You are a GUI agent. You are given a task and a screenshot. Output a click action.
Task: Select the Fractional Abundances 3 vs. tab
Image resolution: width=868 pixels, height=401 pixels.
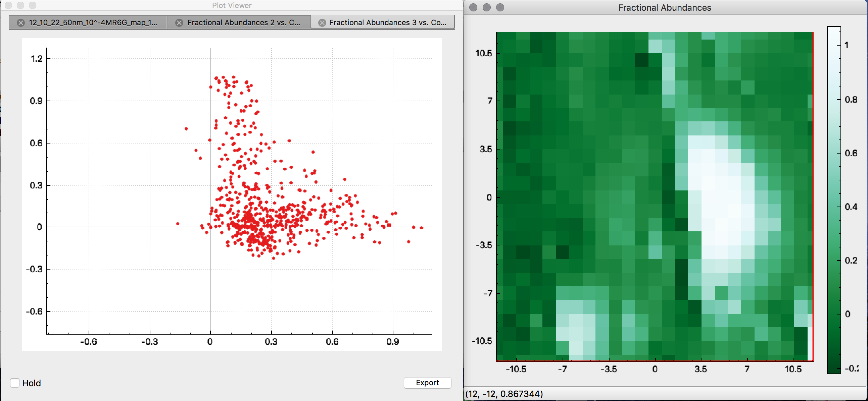pyautogui.click(x=387, y=22)
